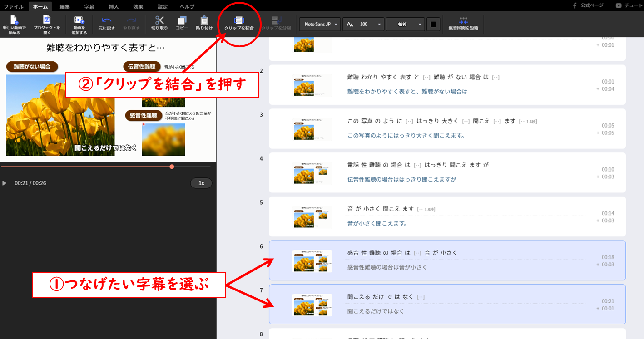Screen dimensions: 644x339
Task: Select the thumbnail of clip 6
Action: 312,261
